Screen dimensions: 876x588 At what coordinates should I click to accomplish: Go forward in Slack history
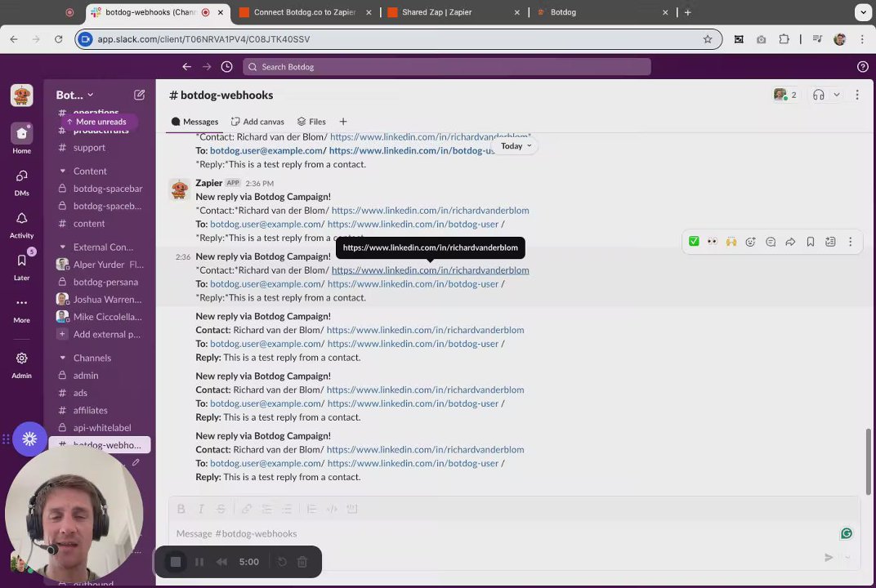[207, 66]
